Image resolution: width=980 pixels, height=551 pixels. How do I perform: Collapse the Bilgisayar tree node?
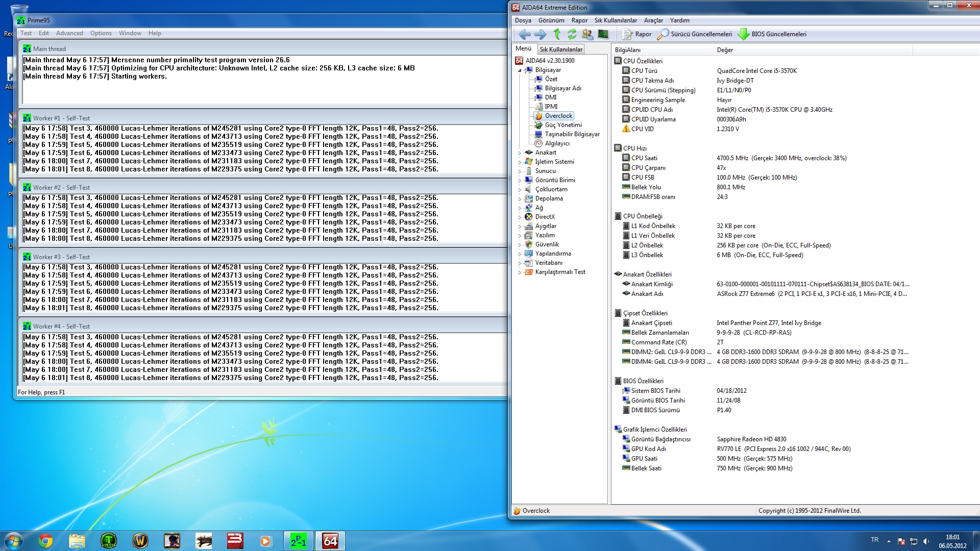520,70
